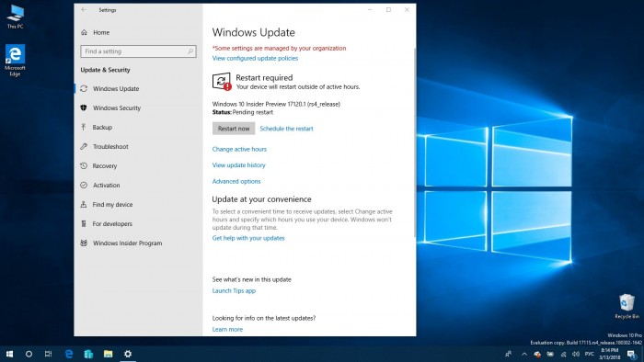Click the network tray icon
This screenshot has width=644, height=362.
tap(563, 354)
